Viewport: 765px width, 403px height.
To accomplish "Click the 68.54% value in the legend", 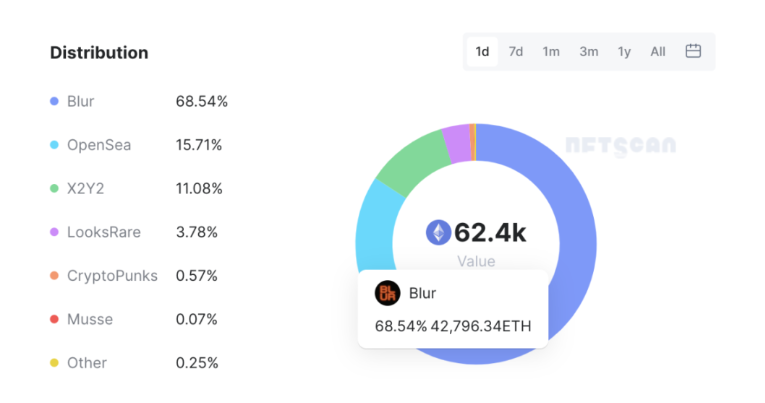I will click(201, 101).
